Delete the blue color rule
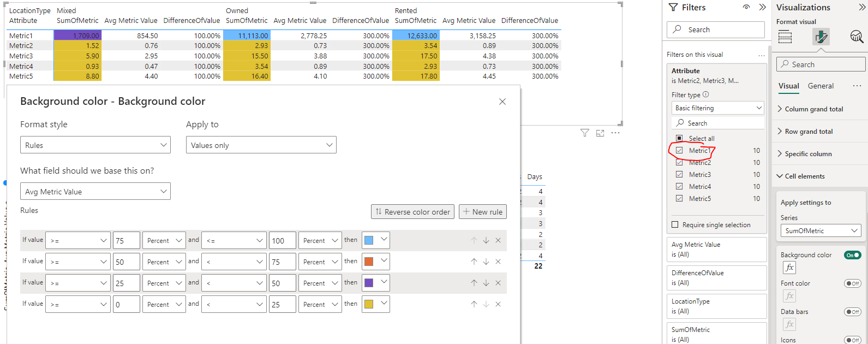The height and width of the screenshot is (344, 868). pyautogui.click(x=498, y=240)
